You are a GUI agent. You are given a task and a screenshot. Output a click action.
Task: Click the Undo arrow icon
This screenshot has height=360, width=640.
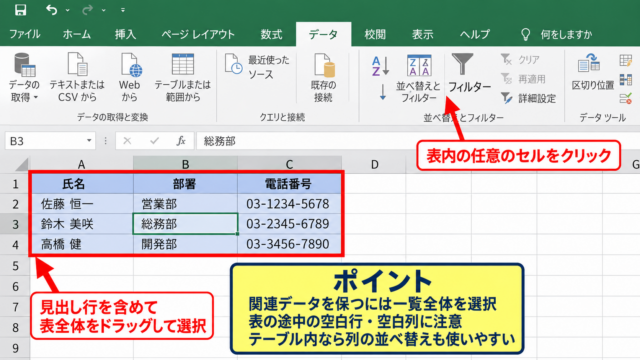[51, 9]
